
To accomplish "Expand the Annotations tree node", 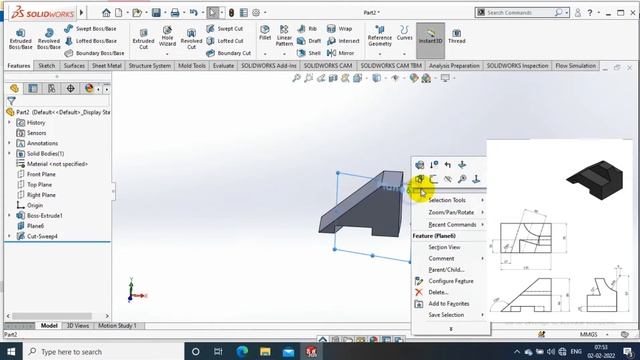I will point(9,143).
